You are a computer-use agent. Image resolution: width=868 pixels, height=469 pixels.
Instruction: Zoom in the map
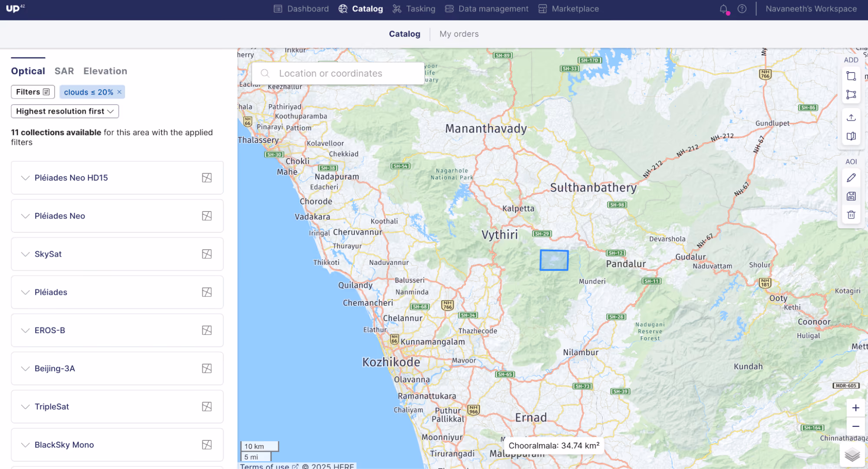click(855, 408)
